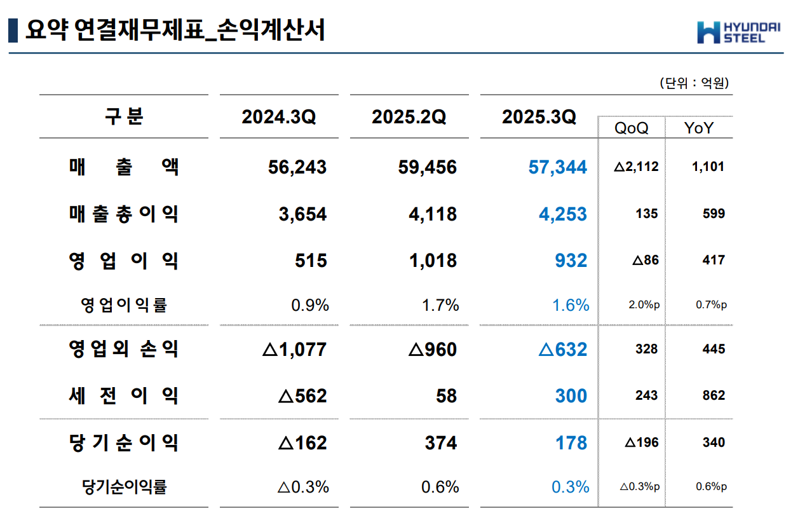786x532 pixels.
Task: Click the slide title 요약 연결재무제표_손익계산서
Action: 175,31
